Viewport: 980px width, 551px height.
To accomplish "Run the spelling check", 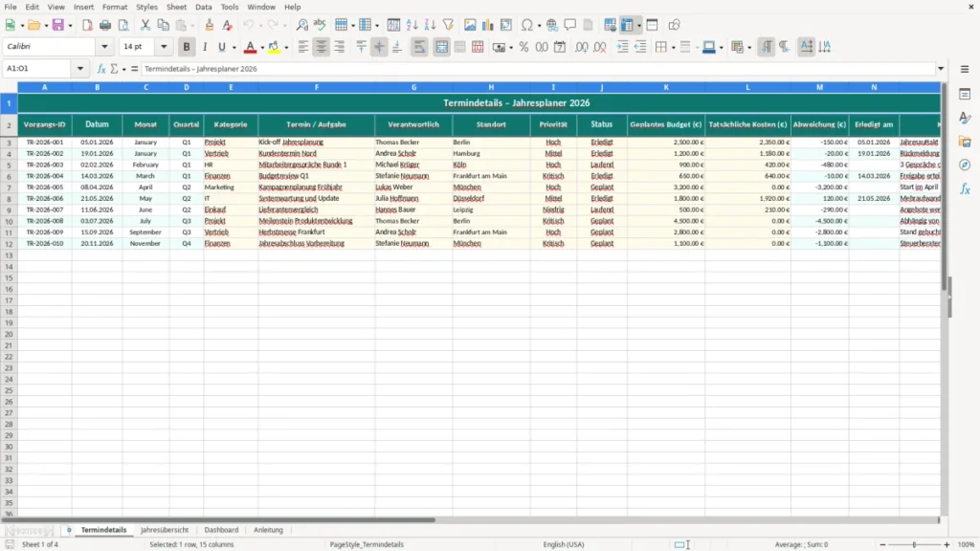I will 320,25.
